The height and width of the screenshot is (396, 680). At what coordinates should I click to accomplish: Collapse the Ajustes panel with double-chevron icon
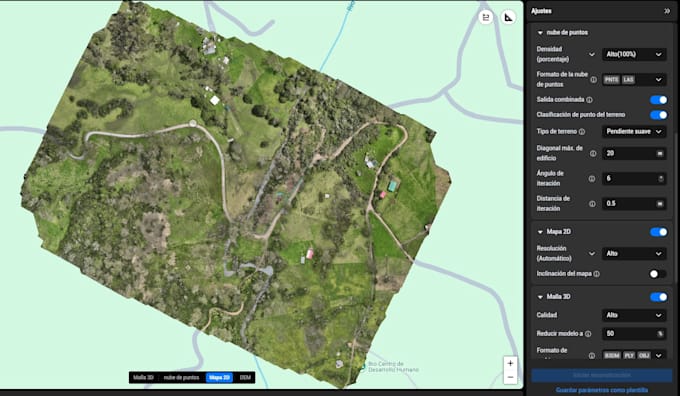pyautogui.click(x=667, y=11)
